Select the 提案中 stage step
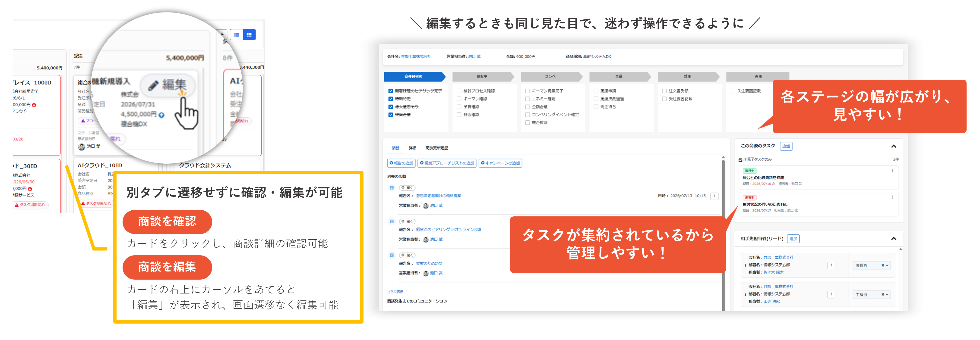The width and height of the screenshot is (980, 340). pos(483,77)
